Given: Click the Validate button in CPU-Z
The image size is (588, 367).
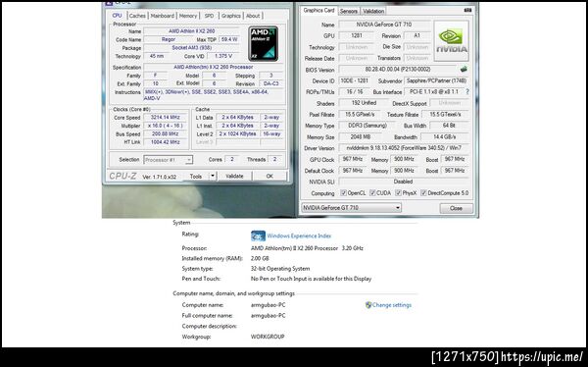Looking at the screenshot, I should [235, 176].
